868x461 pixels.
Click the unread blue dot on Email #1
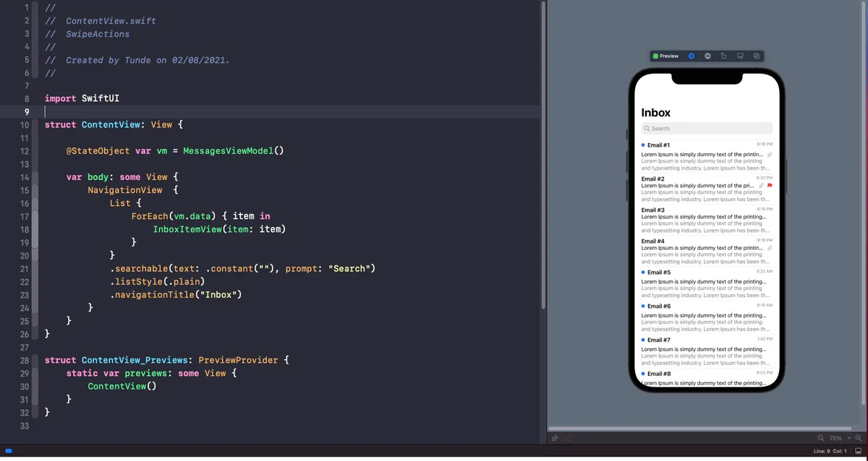(x=643, y=145)
